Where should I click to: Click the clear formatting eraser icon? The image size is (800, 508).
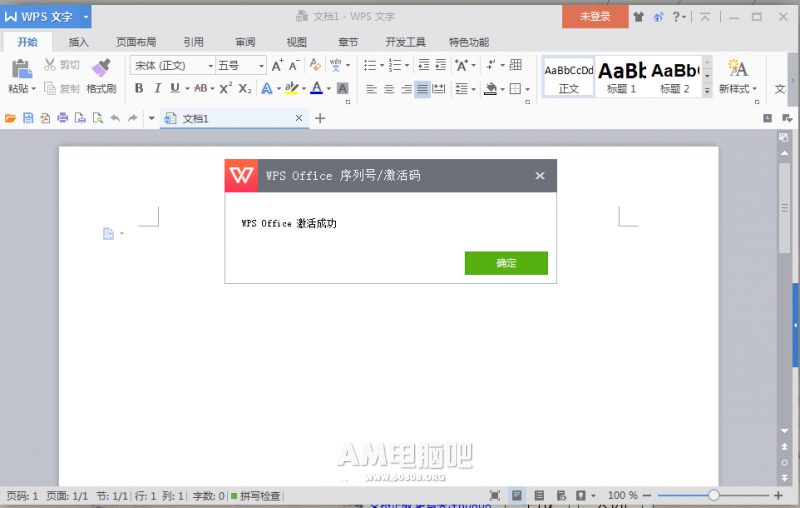315,65
